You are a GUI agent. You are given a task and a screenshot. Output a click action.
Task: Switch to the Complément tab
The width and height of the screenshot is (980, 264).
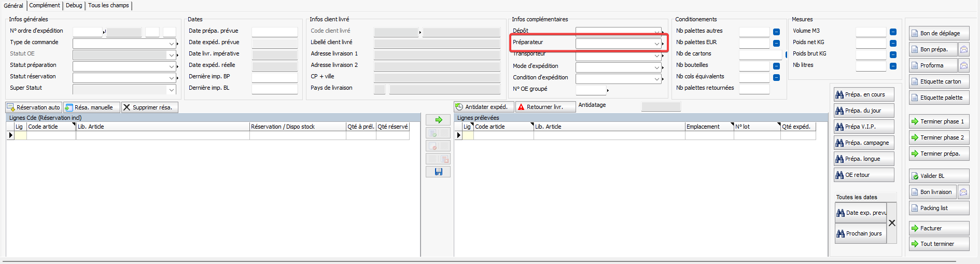point(45,6)
